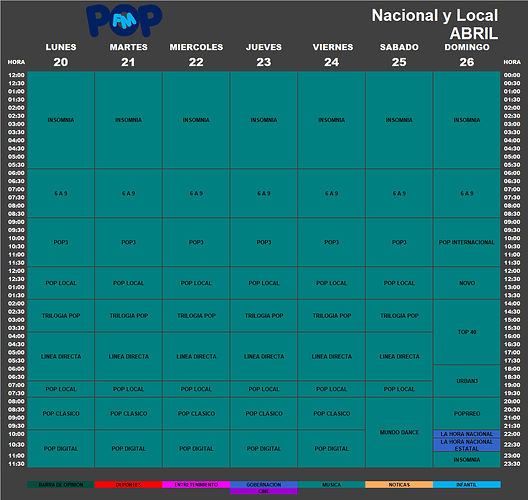This screenshot has height=500, width=528.
Task: Select the MIERCOLES column header
Action: coord(196,47)
